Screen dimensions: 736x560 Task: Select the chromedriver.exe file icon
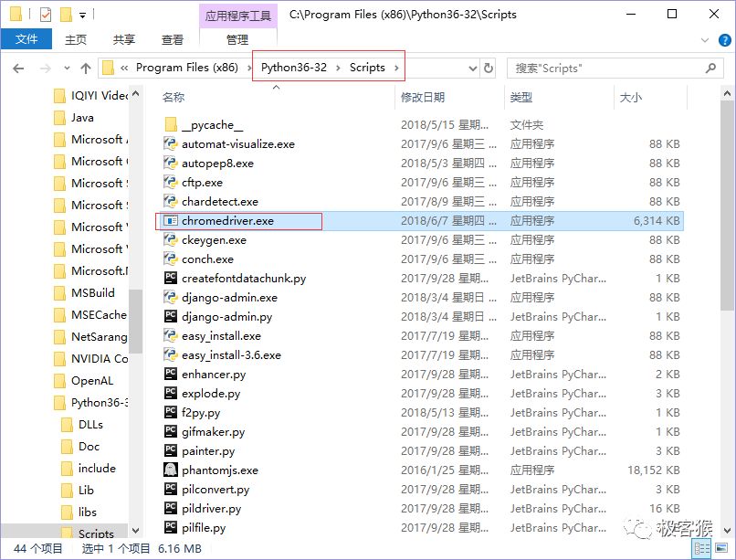pos(170,221)
